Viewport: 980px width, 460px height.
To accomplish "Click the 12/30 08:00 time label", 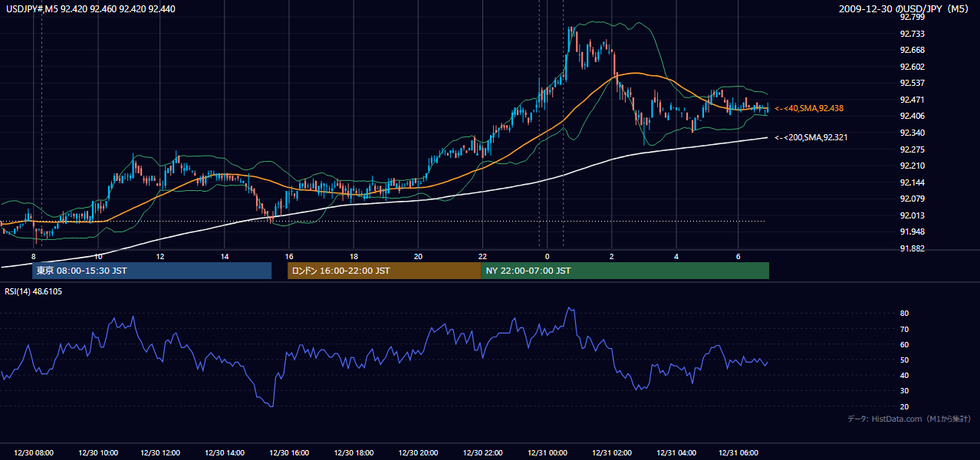I will (x=34, y=453).
